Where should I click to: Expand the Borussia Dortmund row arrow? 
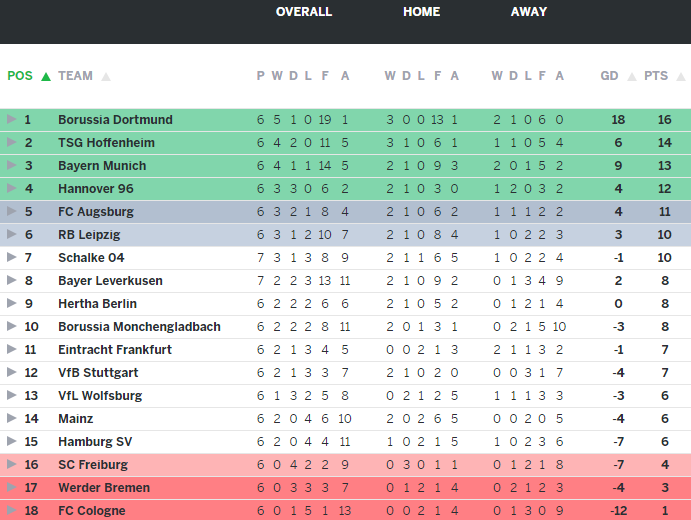pos(11,120)
